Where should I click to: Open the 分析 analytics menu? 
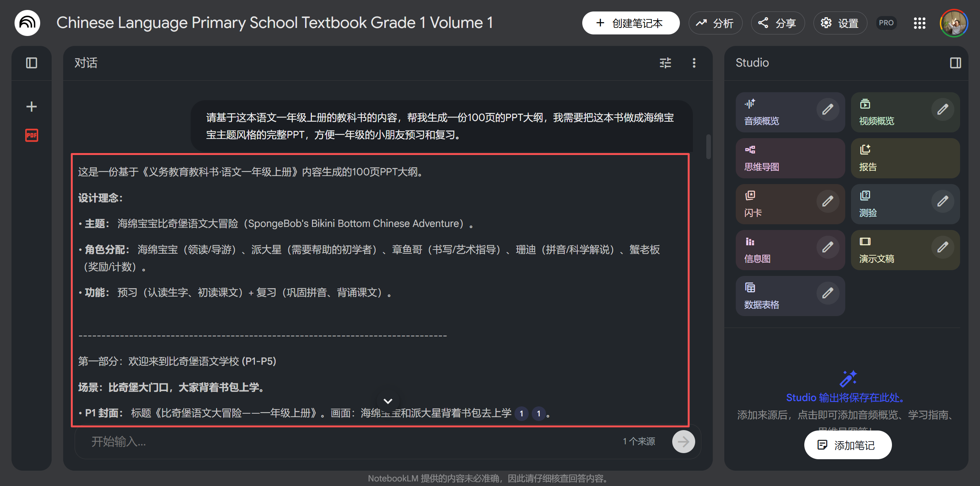715,23
